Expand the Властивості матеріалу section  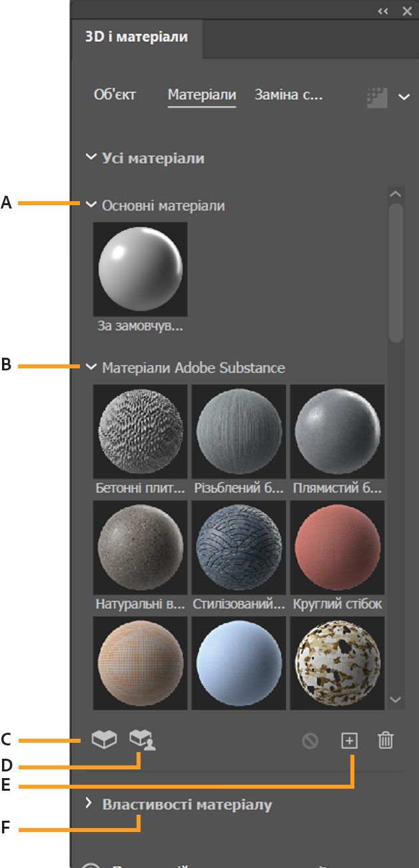(89, 804)
